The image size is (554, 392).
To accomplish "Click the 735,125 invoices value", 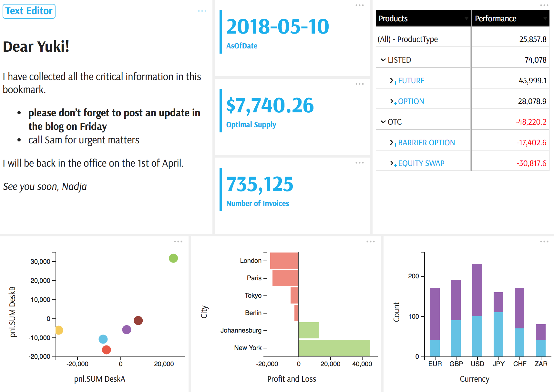I will tap(260, 184).
